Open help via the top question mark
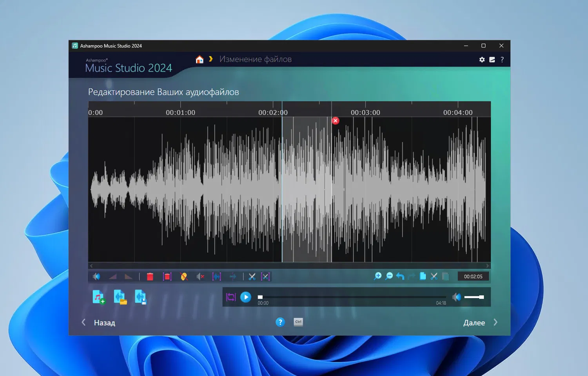This screenshot has height=376, width=588. point(502,60)
